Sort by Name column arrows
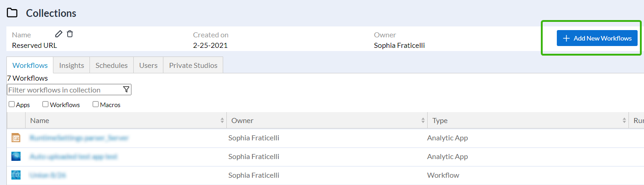Viewport: 644px width, 185px height. tap(222, 121)
